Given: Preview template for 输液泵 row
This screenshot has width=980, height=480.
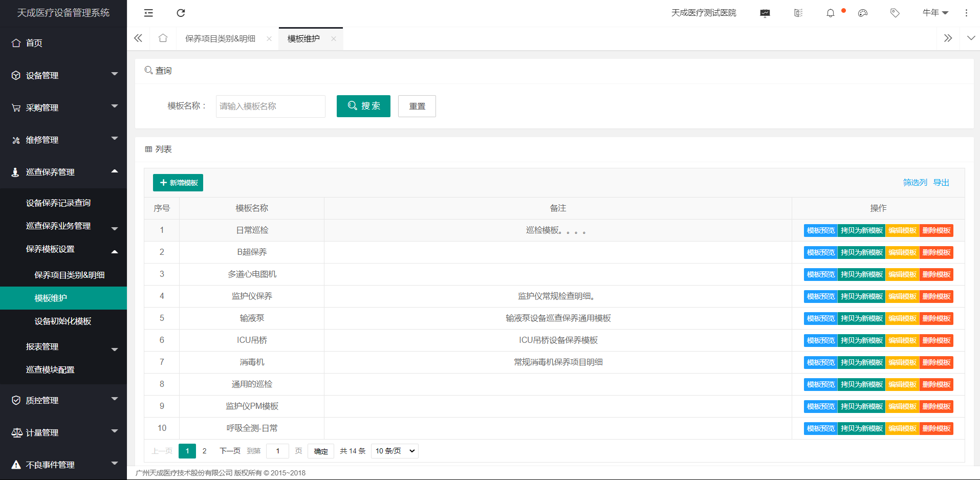Looking at the screenshot, I should [820, 318].
